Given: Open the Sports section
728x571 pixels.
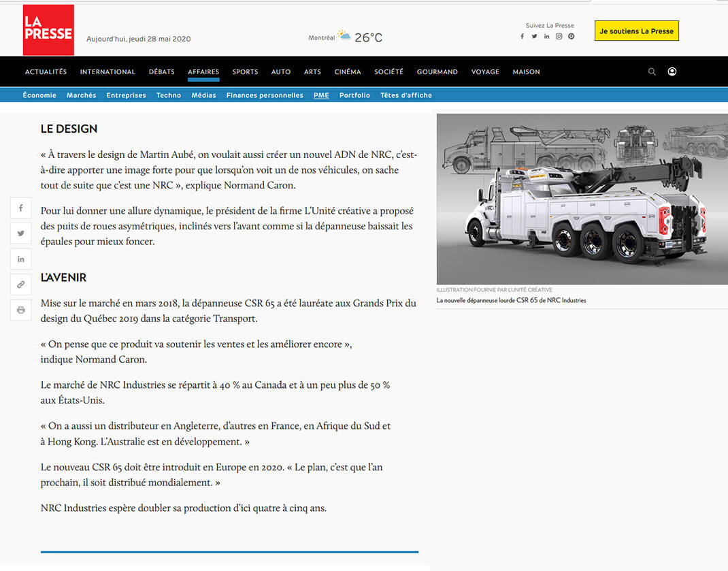Looking at the screenshot, I should pyautogui.click(x=245, y=71).
